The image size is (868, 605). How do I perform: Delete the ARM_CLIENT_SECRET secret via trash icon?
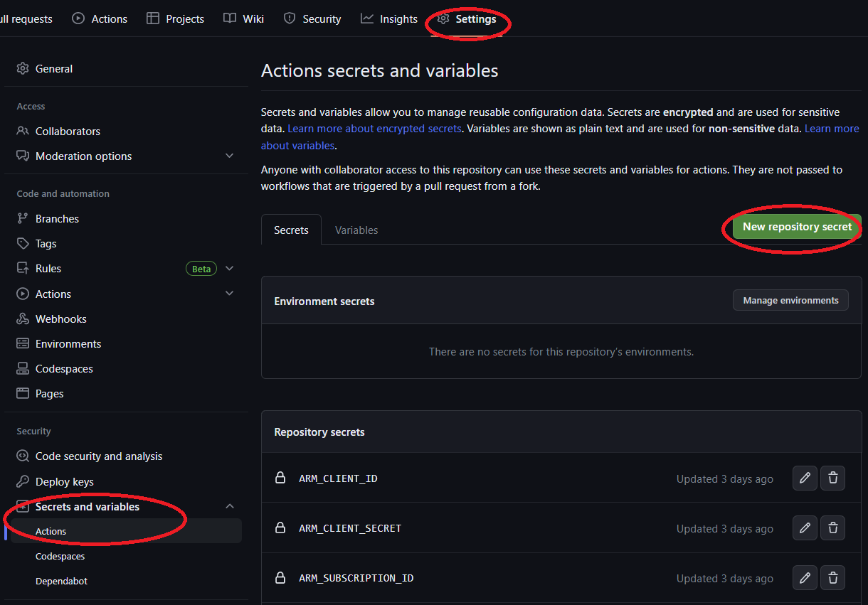point(832,528)
